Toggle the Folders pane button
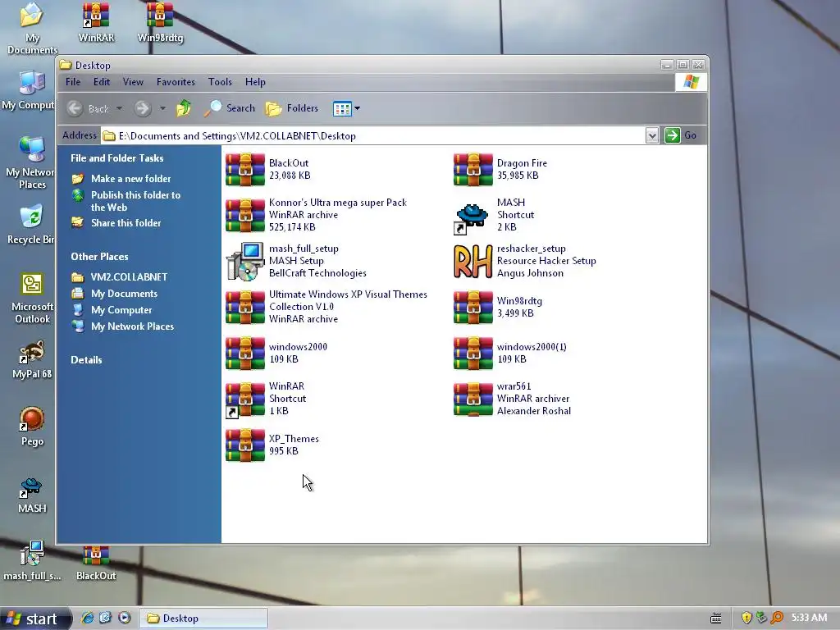Image resolution: width=840 pixels, height=630 pixels. pyautogui.click(x=292, y=108)
